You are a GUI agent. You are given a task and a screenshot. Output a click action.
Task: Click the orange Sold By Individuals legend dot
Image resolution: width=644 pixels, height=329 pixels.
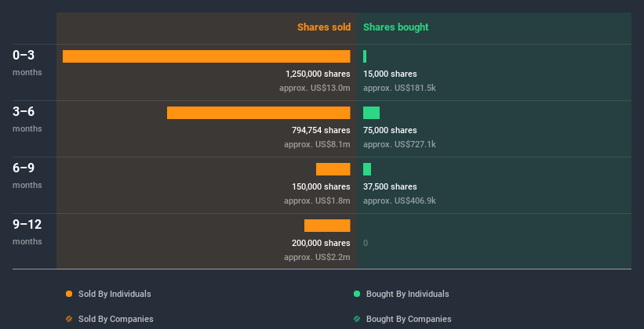coord(69,294)
